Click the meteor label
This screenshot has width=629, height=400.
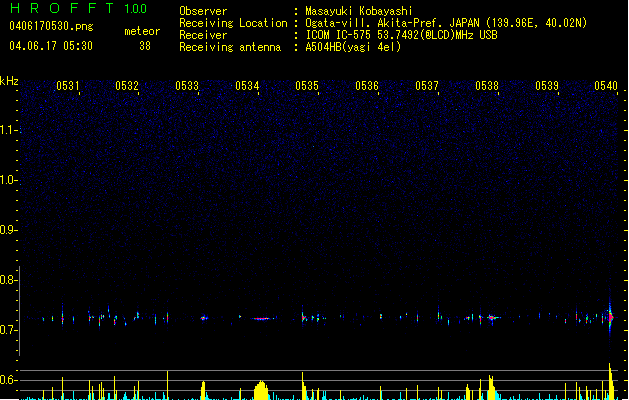tap(142, 31)
